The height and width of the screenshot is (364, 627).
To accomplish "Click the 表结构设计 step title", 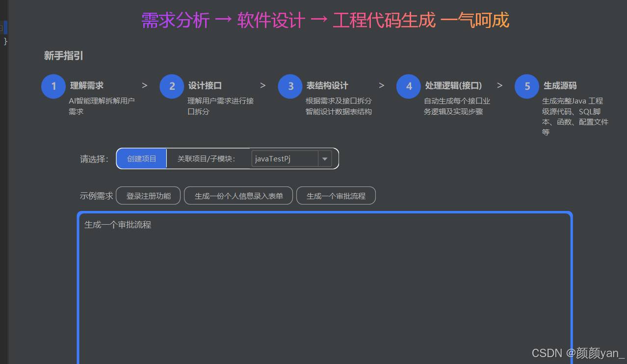I will [327, 85].
